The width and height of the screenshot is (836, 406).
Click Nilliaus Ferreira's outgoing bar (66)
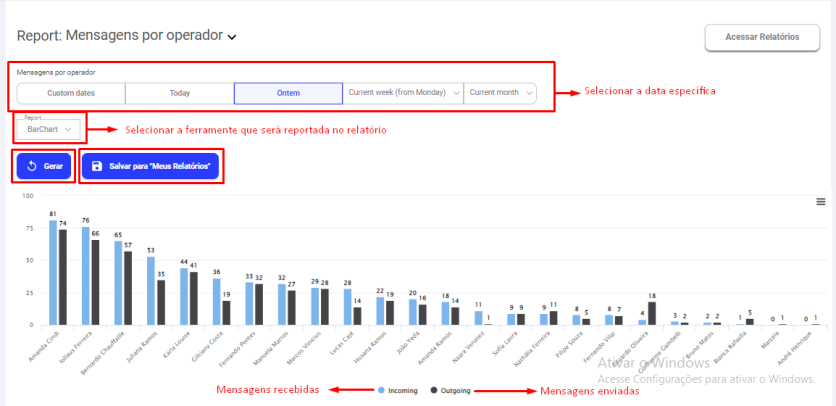[95, 283]
